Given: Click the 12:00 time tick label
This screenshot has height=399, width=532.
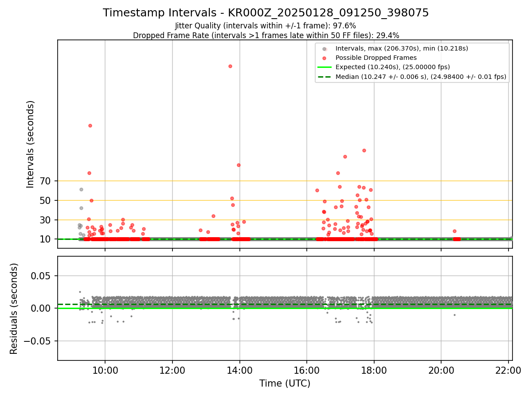Looking at the screenshot, I should [172, 371].
